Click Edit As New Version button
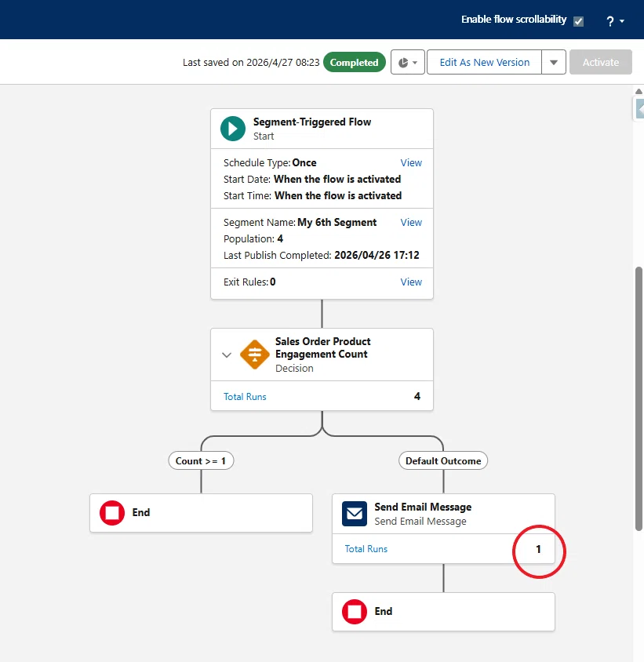The image size is (644, 662). click(x=484, y=62)
